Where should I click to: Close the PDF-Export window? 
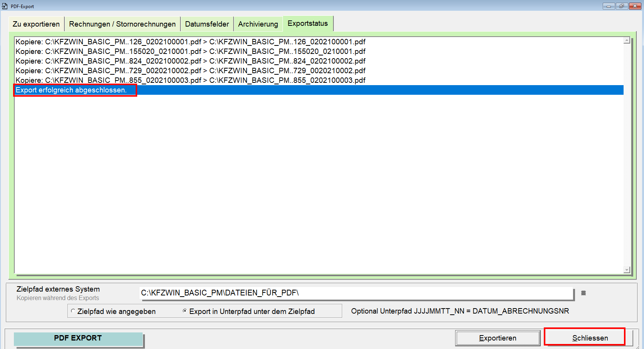tap(635, 6)
